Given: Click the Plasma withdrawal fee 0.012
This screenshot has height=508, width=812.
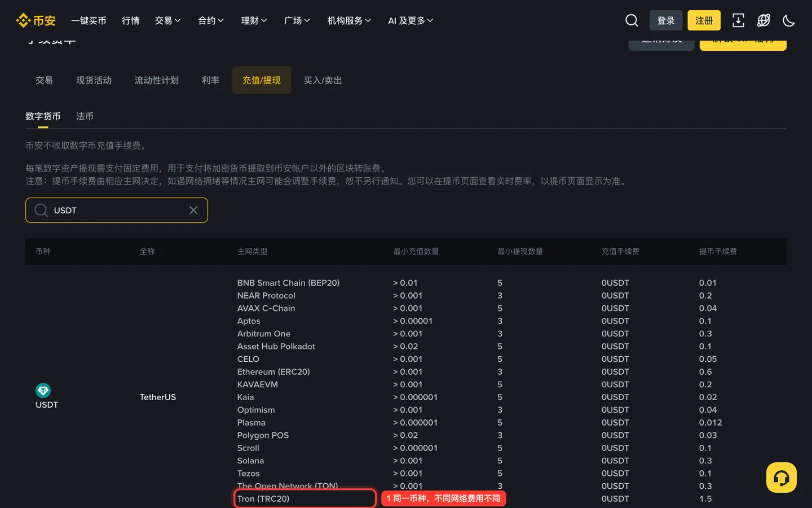Looking at the screenshot, I should coord(710,423).
